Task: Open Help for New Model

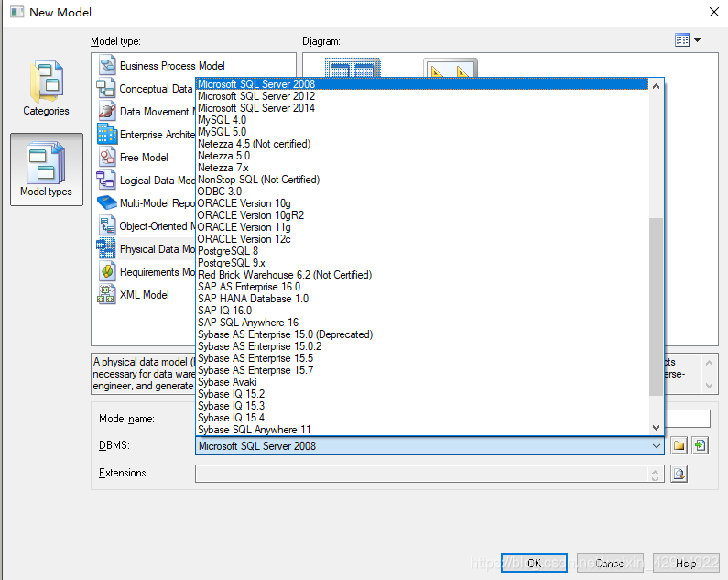Action: [x=686, y=564]
